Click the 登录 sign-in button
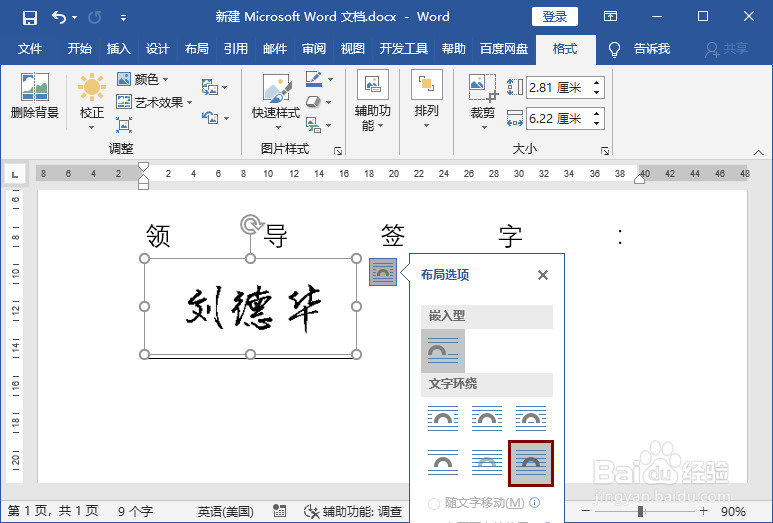773x523 pixels. point(555,17)
